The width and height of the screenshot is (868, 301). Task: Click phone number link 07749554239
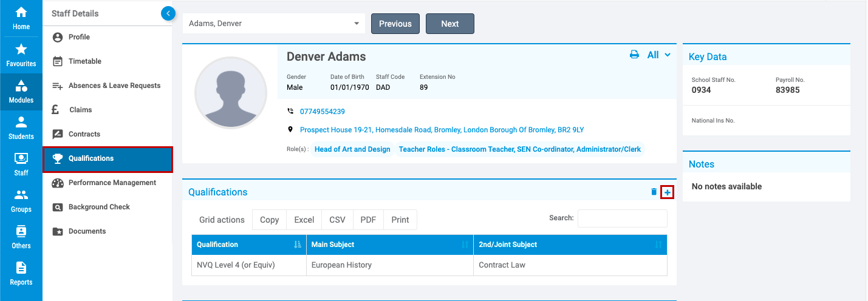click(x=322, y=112)
